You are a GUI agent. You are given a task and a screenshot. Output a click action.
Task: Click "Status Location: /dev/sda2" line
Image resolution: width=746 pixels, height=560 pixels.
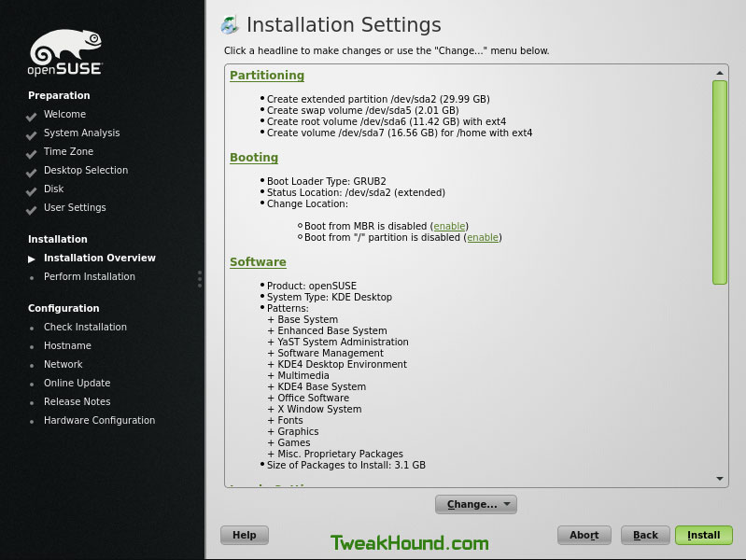click(356, 192)
